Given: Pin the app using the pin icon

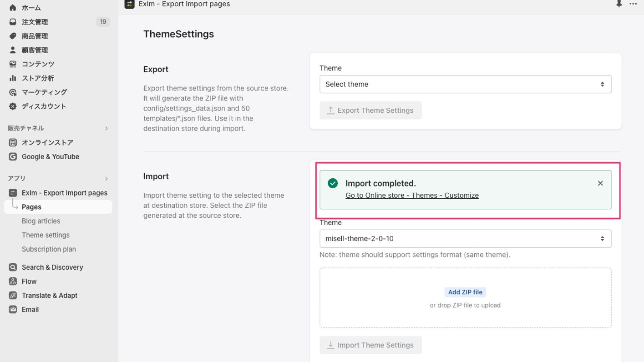Looking at the screenshot, I should [x=619, y=4].
